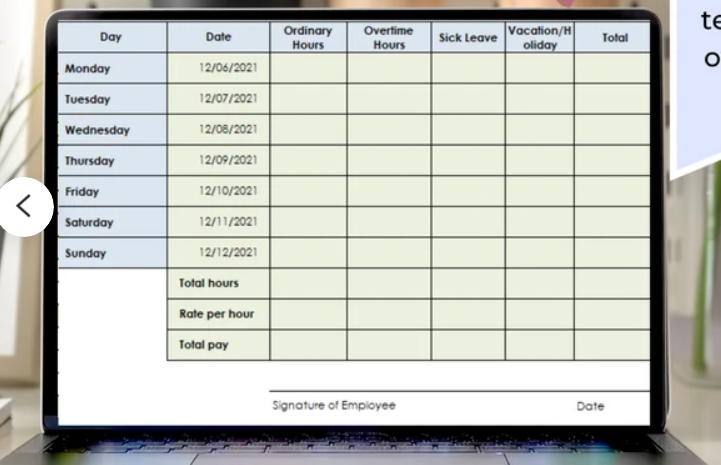Click the date cell 12/12/2021
This screenshot has width=721, height=465.
[x=218, y=253]
